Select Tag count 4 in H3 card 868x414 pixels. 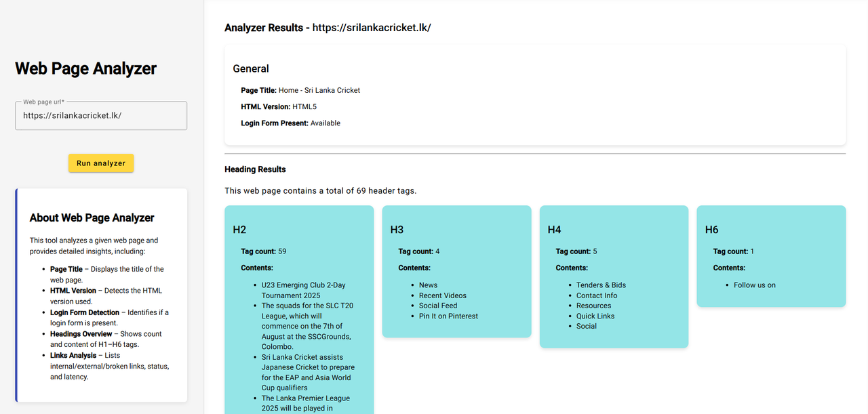418,251
